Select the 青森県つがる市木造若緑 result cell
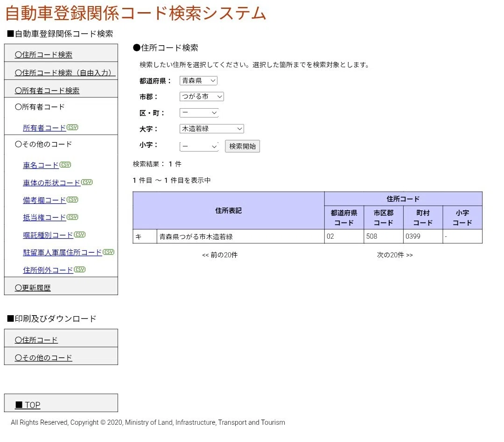504x442 pixels. point(240,236)
